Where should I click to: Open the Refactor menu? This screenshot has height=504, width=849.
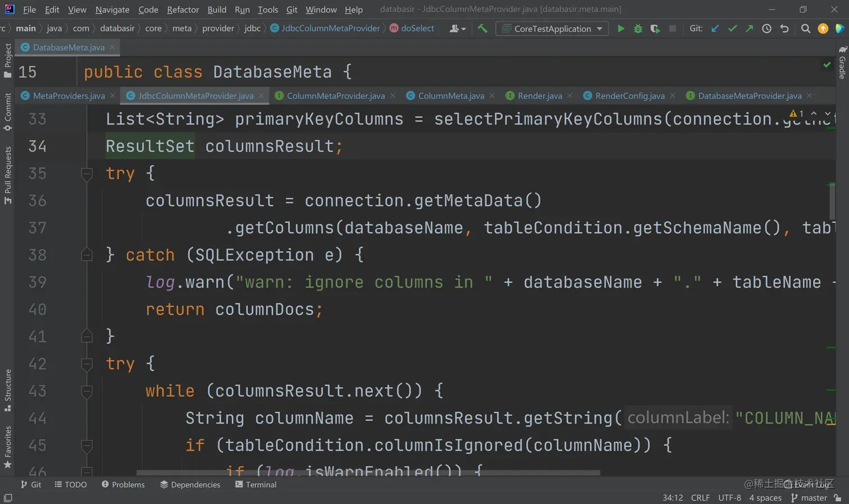click(x=183, y=10)
